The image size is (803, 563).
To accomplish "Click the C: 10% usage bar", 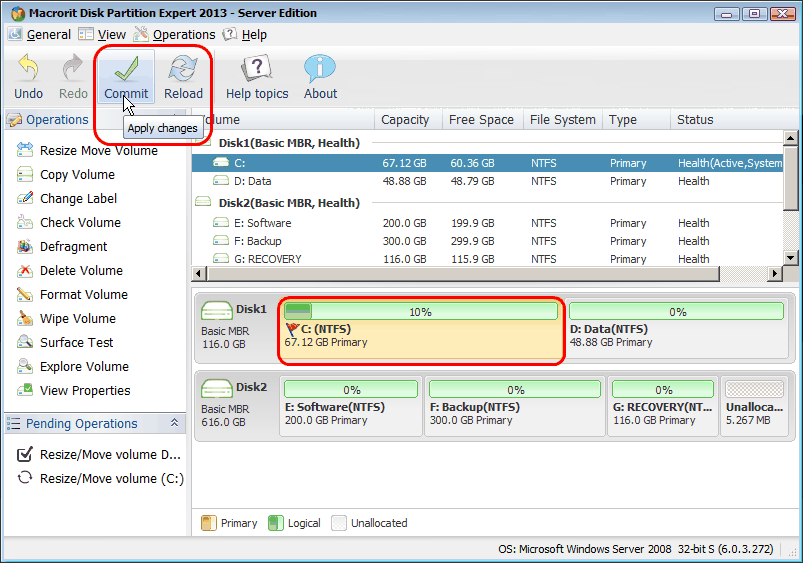I will pyautogui.click(x=421, y=311).
